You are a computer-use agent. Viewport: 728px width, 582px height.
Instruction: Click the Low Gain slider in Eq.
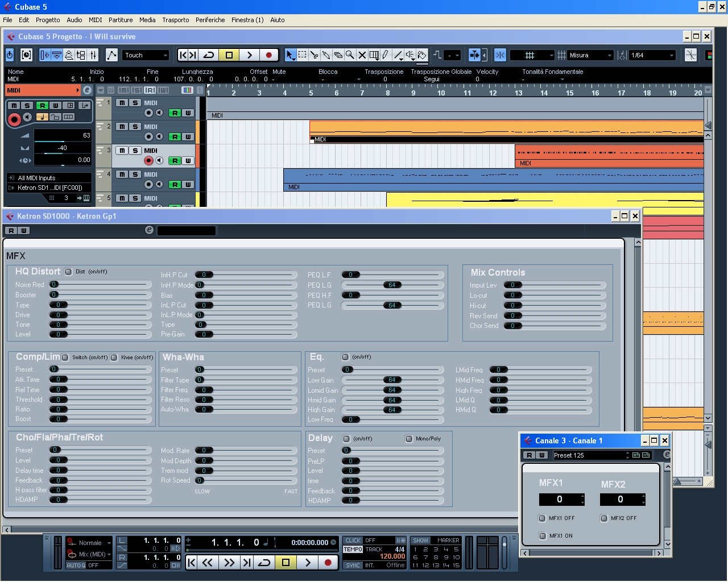click(x=392, y=380)
